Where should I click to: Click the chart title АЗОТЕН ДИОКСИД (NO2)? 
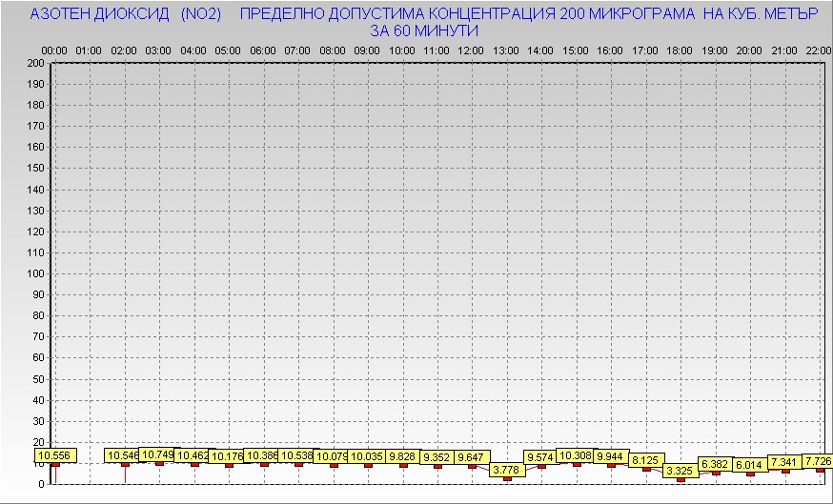coord(126,15)
